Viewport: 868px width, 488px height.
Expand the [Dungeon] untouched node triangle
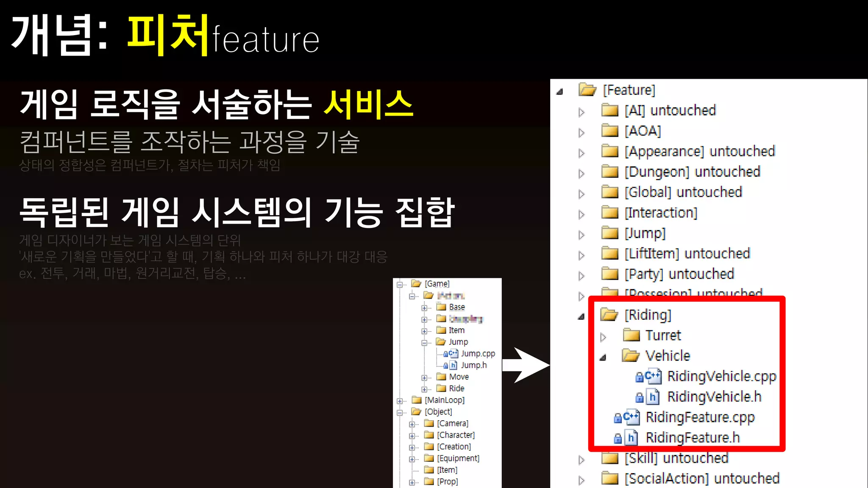581,174
